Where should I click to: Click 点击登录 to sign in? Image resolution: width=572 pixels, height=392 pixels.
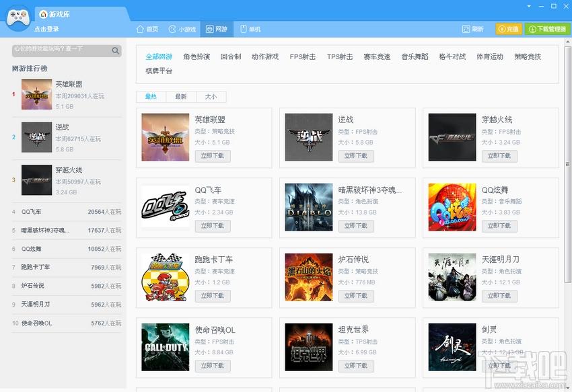46,29
